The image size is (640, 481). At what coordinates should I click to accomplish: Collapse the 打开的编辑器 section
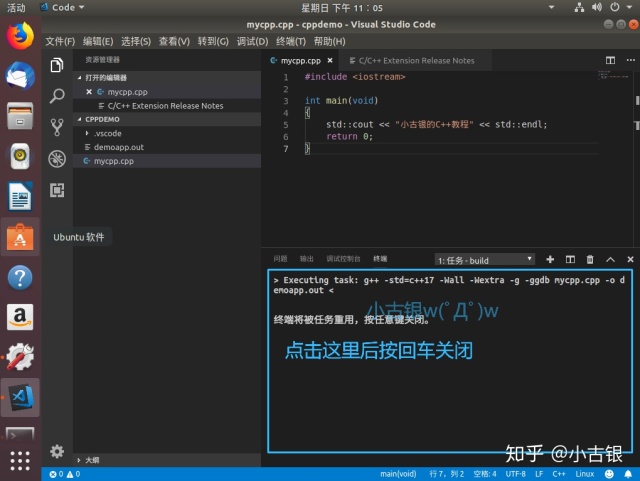[79, 78]
